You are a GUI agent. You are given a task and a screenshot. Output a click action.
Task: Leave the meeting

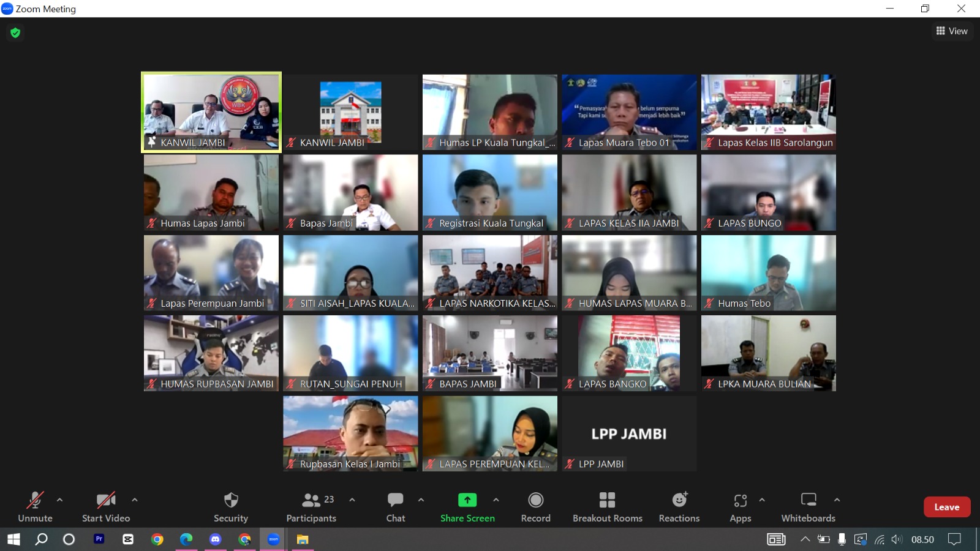(x=947, y=507)
